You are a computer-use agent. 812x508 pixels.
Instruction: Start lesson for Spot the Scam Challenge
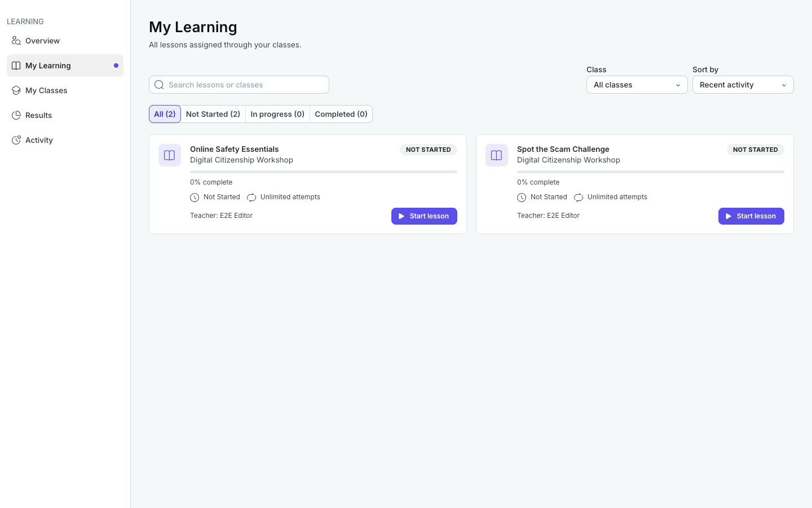[751, 216]
